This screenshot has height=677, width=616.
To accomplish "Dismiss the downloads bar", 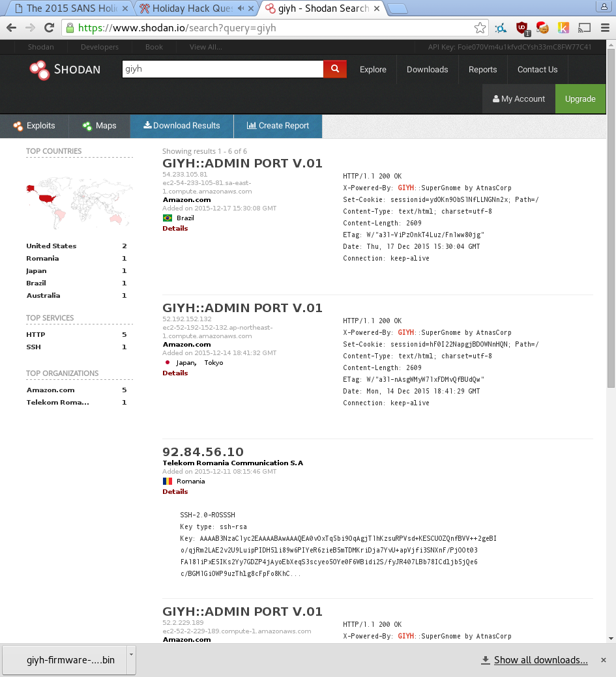I will pyautogui.click(x=604, y=659).
